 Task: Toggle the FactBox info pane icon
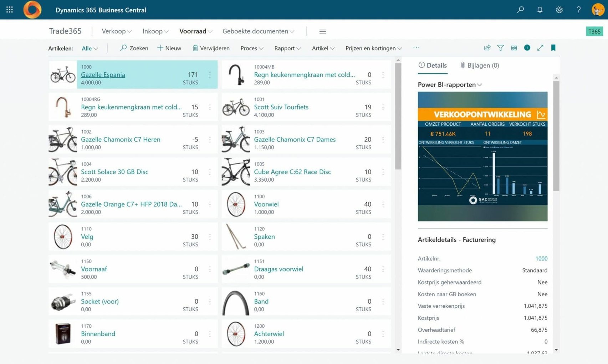click(527, 48)
